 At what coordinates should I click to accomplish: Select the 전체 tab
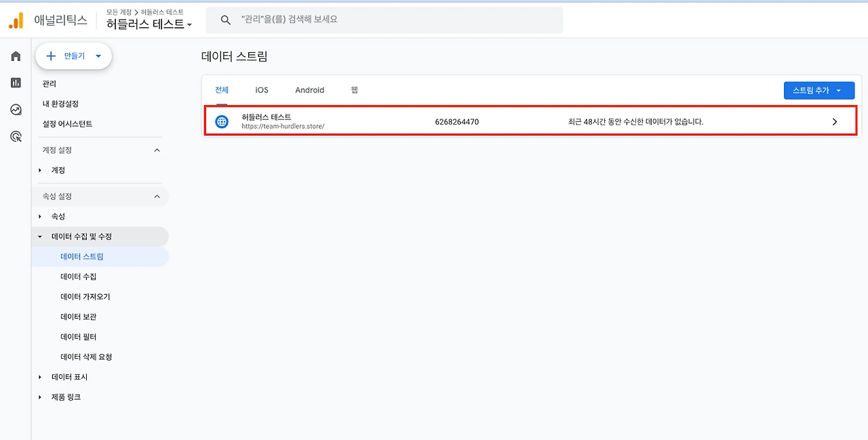(222, 90)
